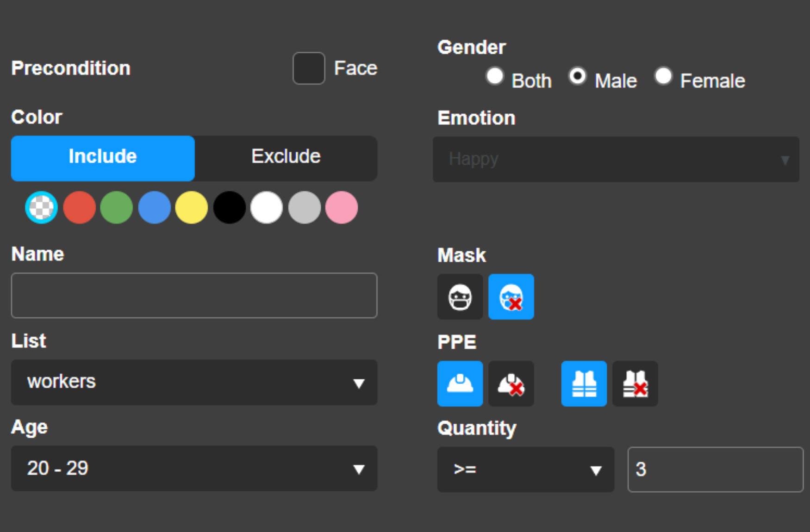Open the List dropdown showing workers
This screenshot has width=810, height=532.
(194, 382)
